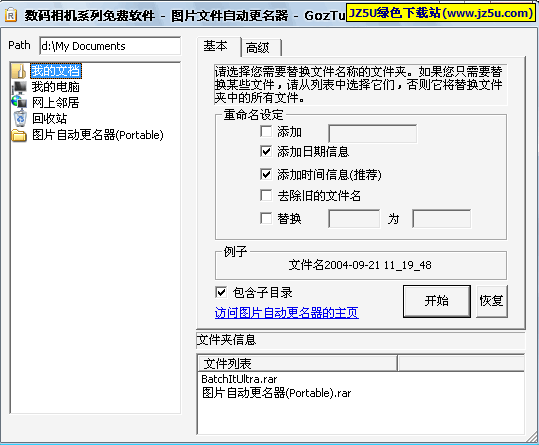Click the text field next to 添加
The height and width of the screenshot is (445, 539).
[373, 134]
